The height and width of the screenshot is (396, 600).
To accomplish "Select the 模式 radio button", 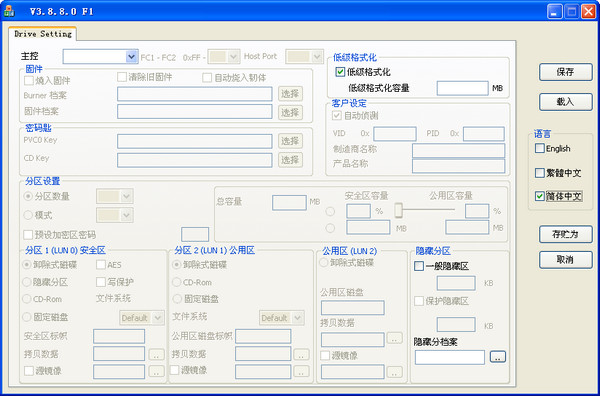I will click(x=28, y=215).
